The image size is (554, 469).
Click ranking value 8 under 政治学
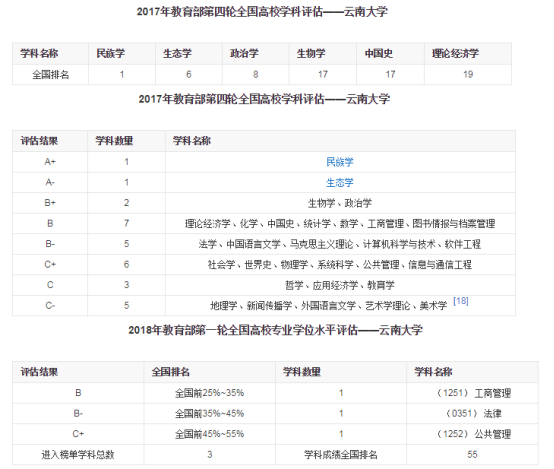[x=255, y=75]
